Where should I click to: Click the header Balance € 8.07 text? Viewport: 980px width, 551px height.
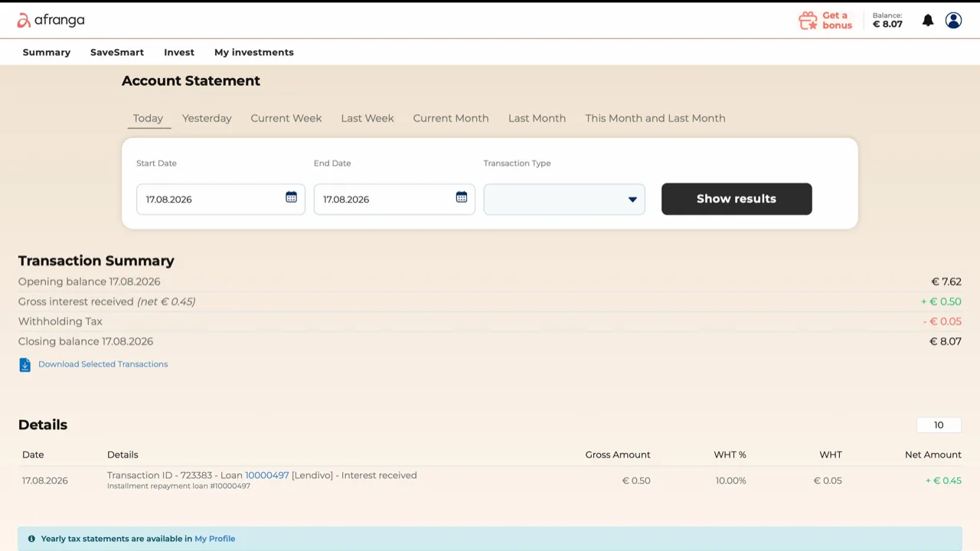point(888,21)
